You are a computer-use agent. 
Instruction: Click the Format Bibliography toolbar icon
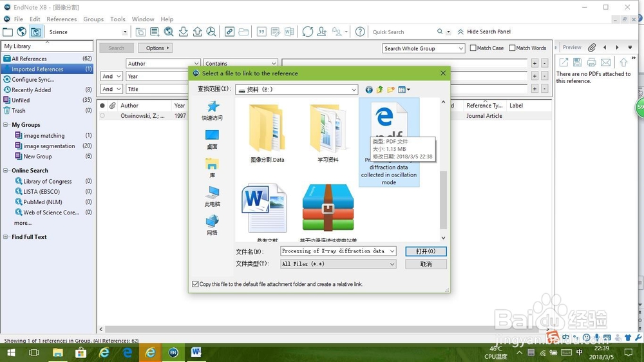276,32
